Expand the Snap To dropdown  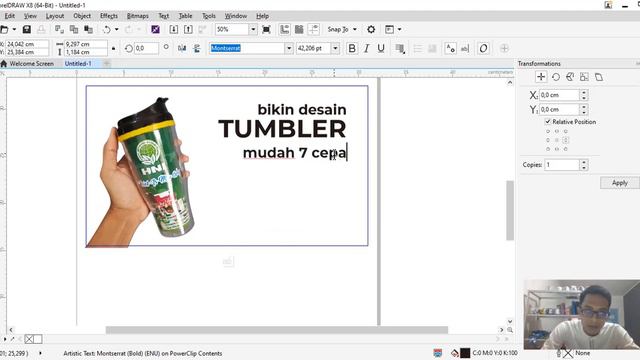[x=355, y=29]
